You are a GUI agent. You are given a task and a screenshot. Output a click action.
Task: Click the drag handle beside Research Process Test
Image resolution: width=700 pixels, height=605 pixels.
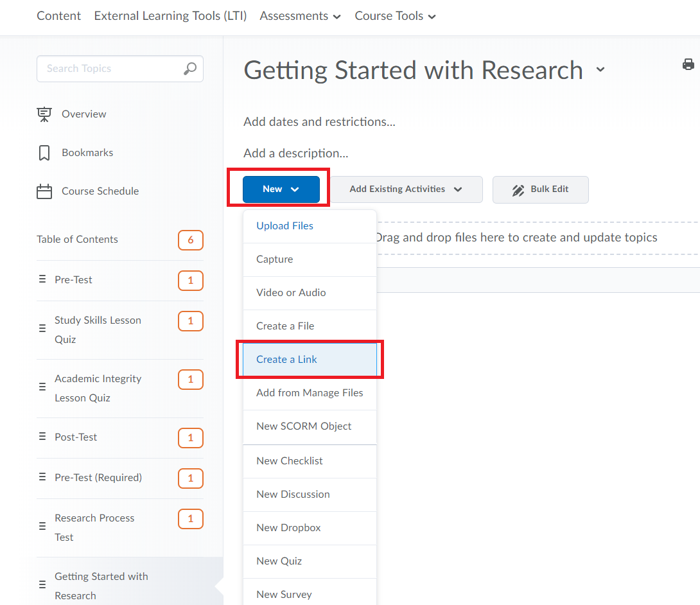point(42,526)
